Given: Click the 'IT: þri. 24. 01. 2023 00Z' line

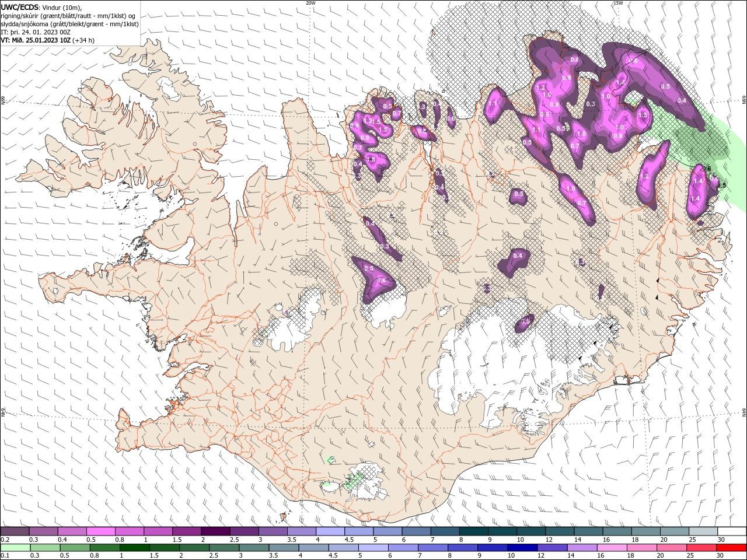Looking at the screenshot, I should tap(36, 32).
